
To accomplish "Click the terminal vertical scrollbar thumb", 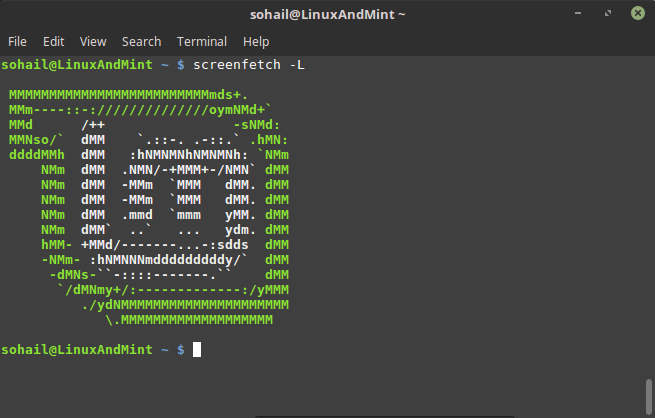I will [649, 396].
